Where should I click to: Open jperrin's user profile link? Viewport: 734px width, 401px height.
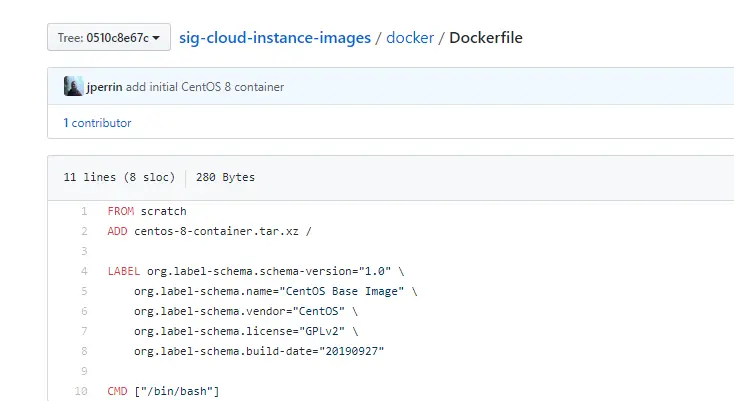click(104, 87)
